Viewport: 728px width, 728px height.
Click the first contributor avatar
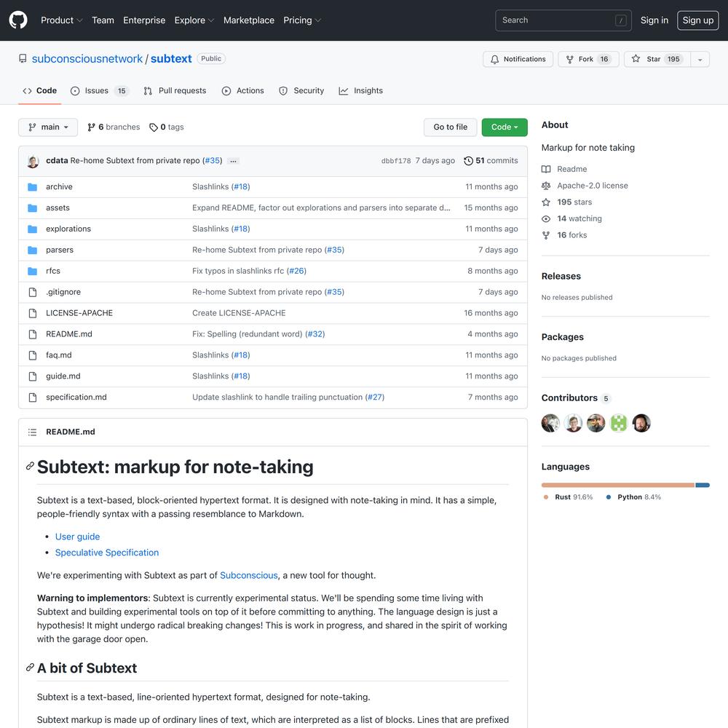(x=550, y=423)
